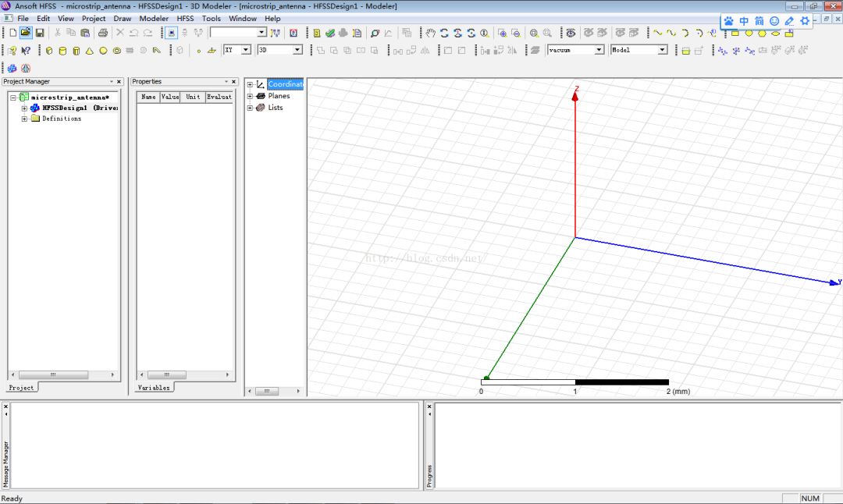The image size is (843, 504).
Task: Click the blue HFSS design icon in bottom toolbar
Action: coord(12,68)
